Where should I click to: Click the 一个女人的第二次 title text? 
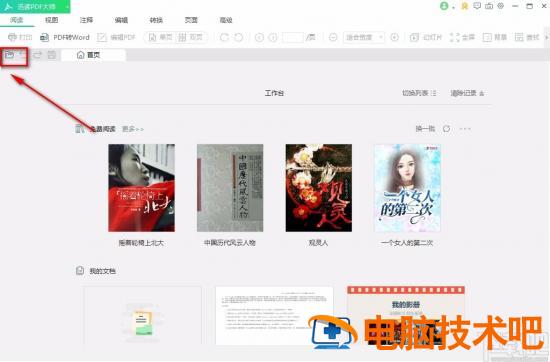[407, 243]
